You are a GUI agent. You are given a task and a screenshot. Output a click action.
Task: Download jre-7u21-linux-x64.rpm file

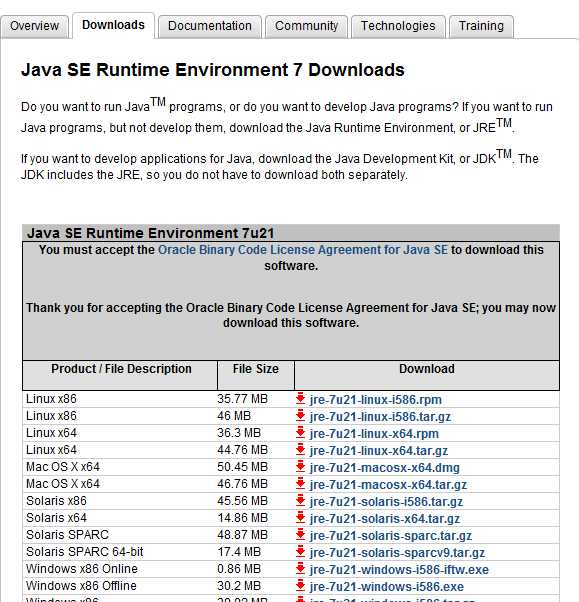tap(374, 433)
